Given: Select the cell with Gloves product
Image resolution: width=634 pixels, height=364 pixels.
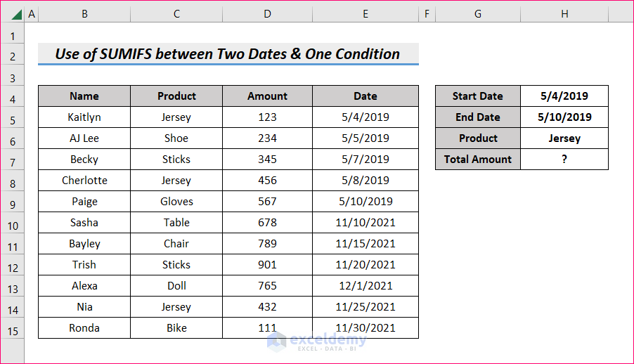Looking at the screenshot, I should point(176,202).
